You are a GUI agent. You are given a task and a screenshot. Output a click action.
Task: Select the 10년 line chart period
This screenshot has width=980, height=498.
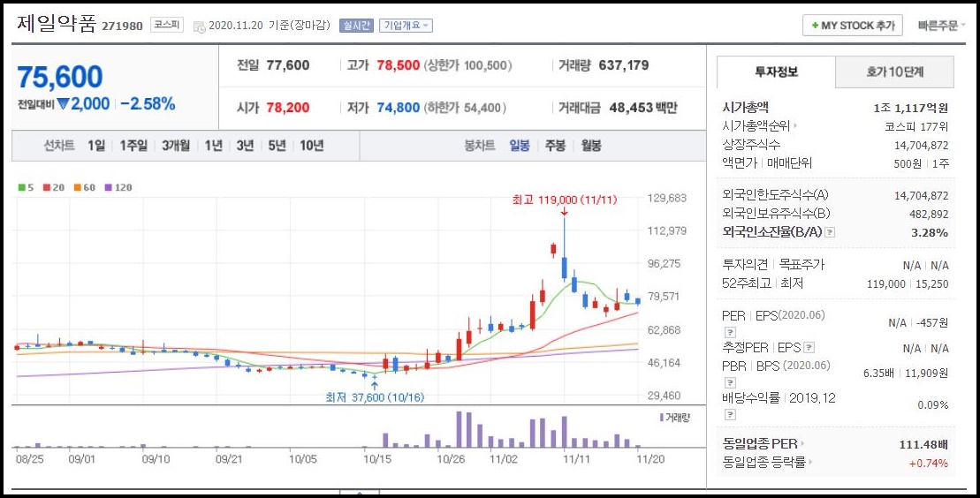point(311,146)
